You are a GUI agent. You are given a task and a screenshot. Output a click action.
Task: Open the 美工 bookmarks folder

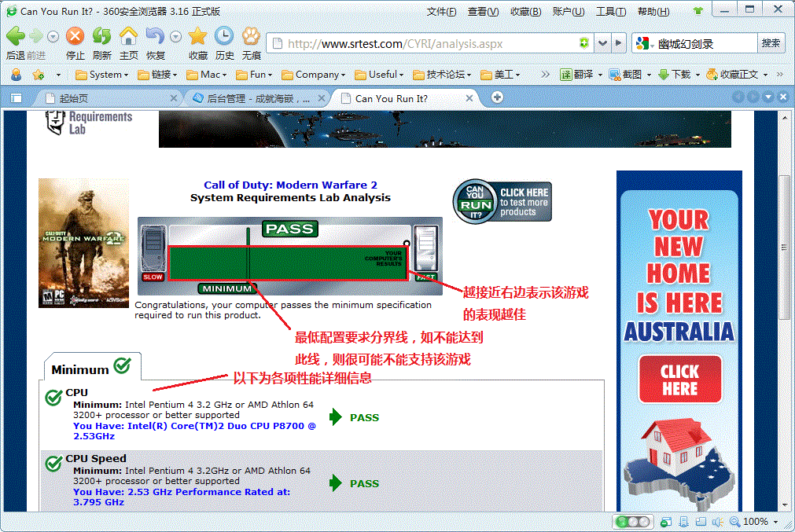click(500, 75)
